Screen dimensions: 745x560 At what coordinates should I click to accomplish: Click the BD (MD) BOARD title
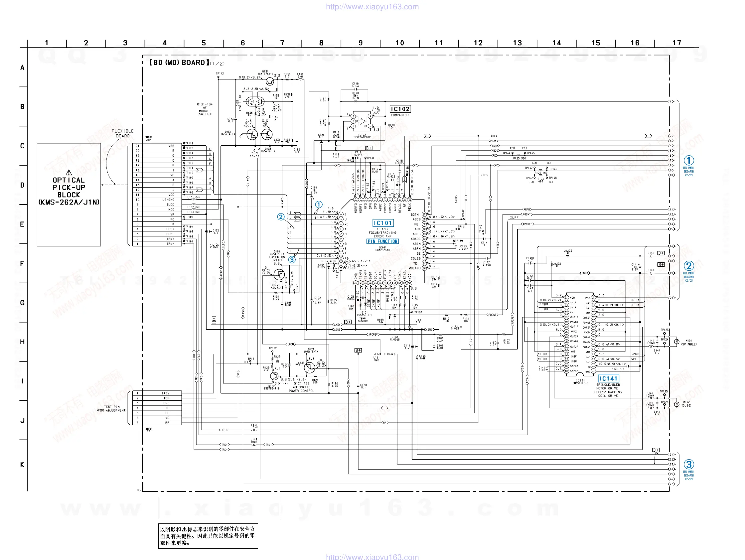point(179,63)
